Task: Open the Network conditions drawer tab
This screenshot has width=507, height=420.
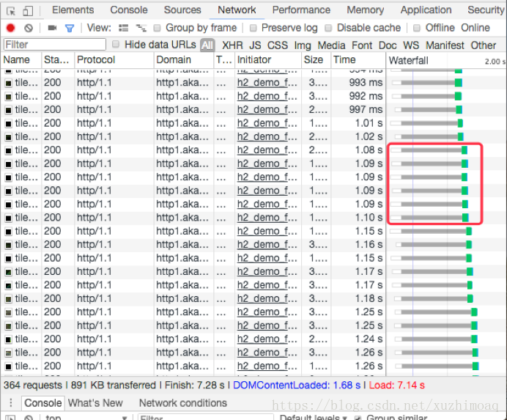Action: point(183,403)
